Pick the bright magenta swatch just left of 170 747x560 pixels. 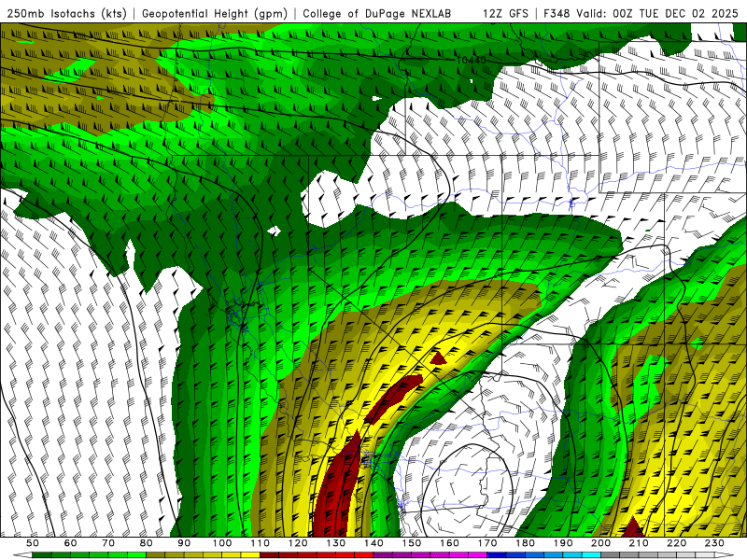click(477, 554)
